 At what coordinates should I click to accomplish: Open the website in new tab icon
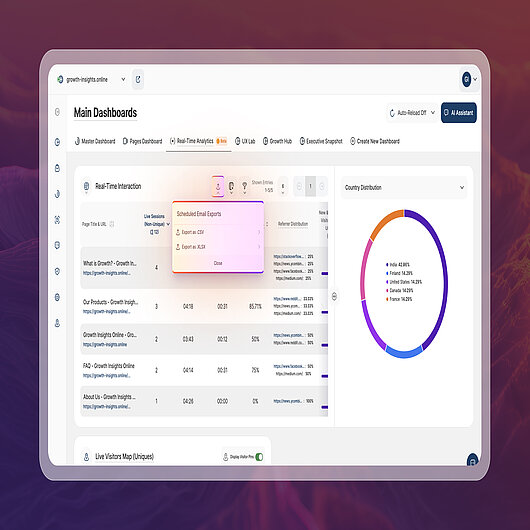pos(138,79)
